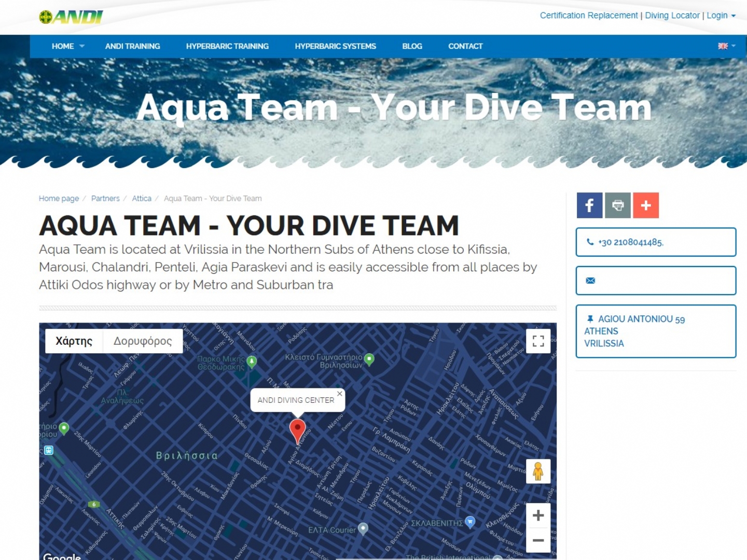The height and width of the screenshot is (560, 747).
Task: Click the ΣΚΛΑΒΕΝΙΤΗΣ shopping map pin
Action: pyautogui.click(x=470, y=522)
